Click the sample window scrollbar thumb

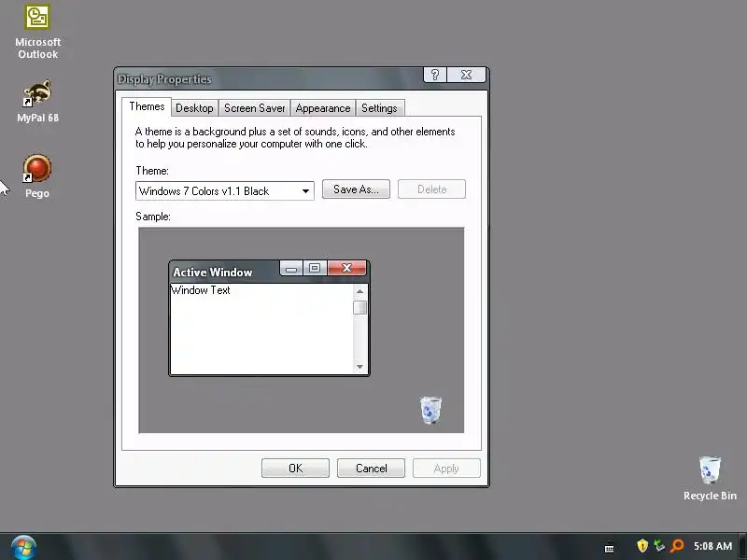[x=359, y=308]
